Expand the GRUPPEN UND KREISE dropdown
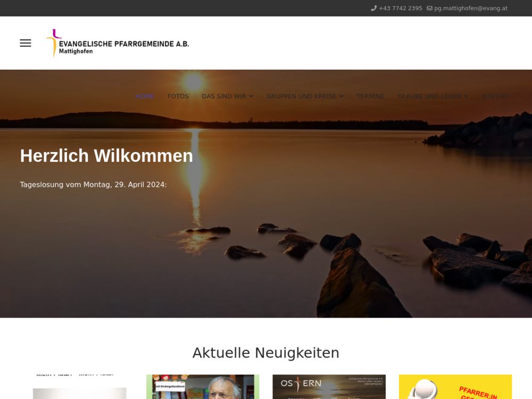The image size is (532, 399). tap(305, 96)
